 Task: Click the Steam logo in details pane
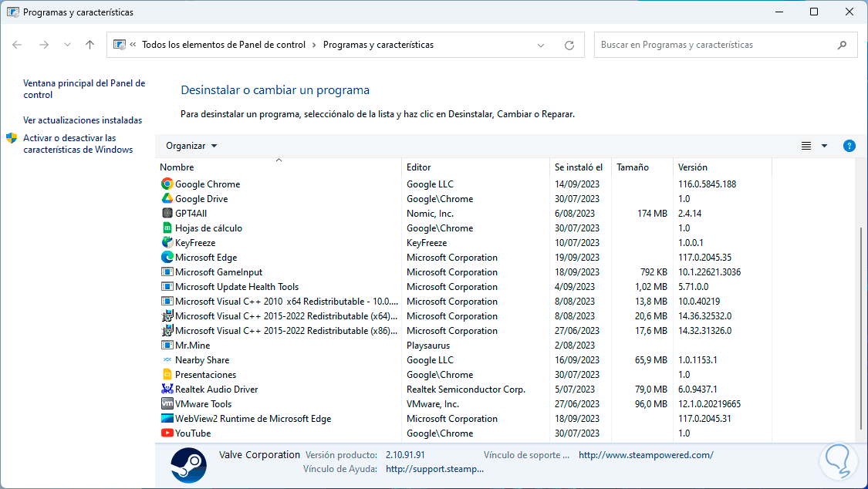click(x=189, y=465)
